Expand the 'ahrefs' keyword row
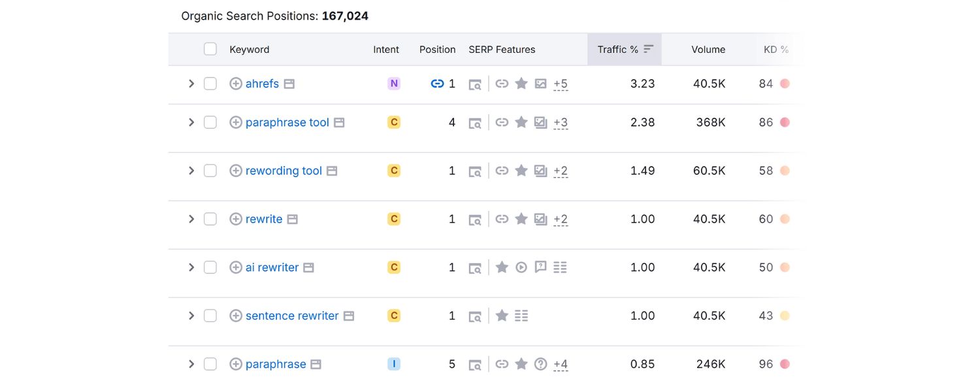 coord(191,84)
